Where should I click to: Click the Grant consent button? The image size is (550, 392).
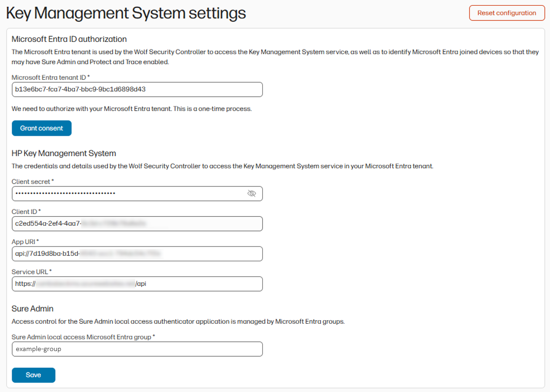[42, 128]
